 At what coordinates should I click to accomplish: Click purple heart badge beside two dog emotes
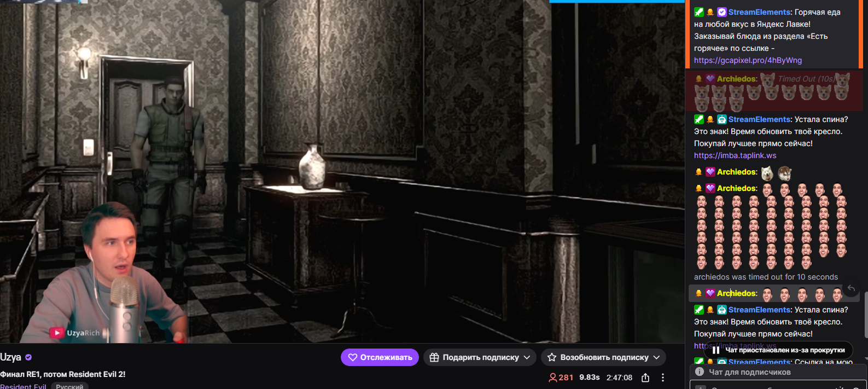click(x=710, y=172)
